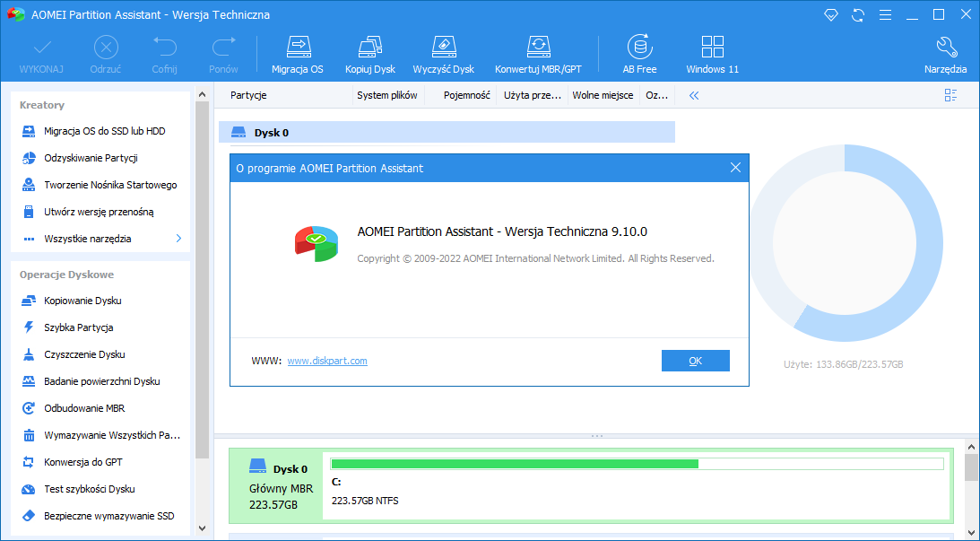Image resolution: width=980 pixels, height=541 pixels.
Task: Open the hamburger menu in title bar
Action: 885,15
